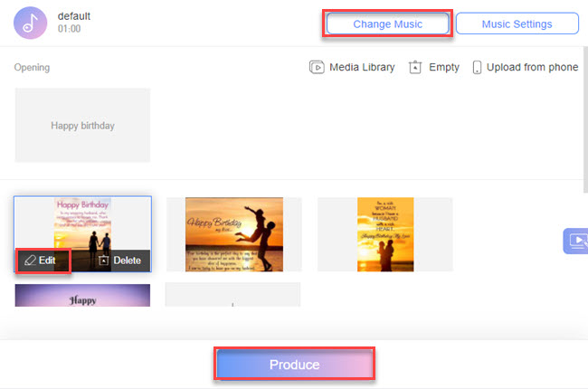Screen dimensions: 588x389
Task: Click the Empty slide icon
Action: [x=415, y=68]
